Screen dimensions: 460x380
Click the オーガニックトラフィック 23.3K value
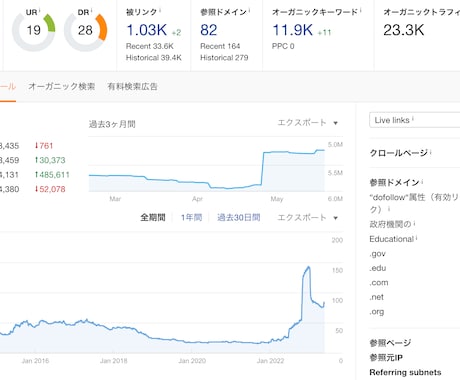[x=404, y=30]
